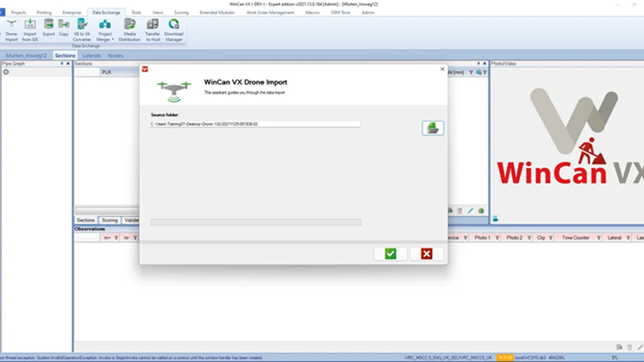Click the import progress bar
644x362 pixels.
[x=256, y=222]
